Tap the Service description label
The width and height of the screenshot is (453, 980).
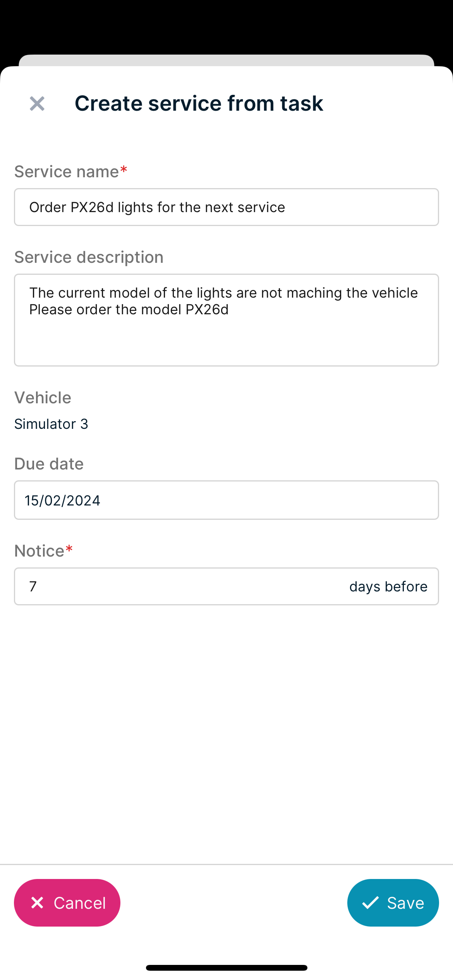pyautogui.click(x=89, y=257)
